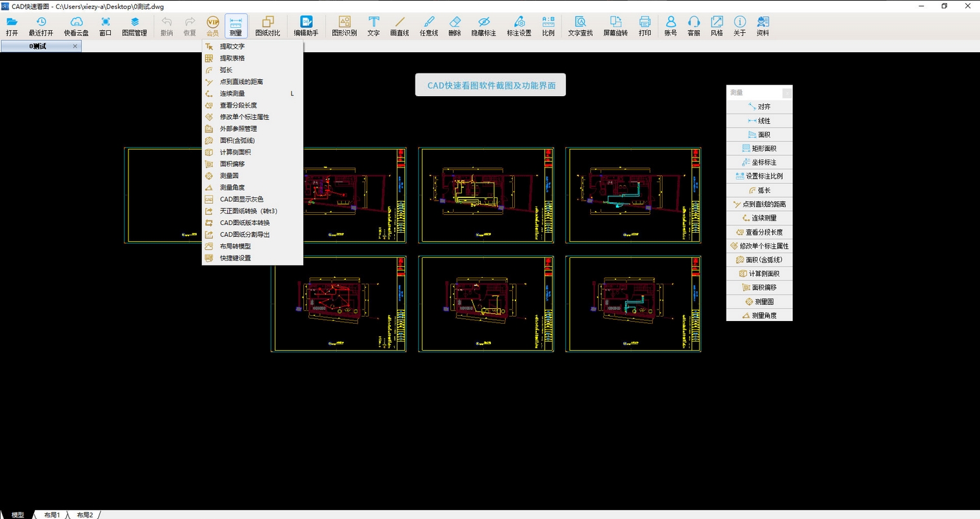
Task: Choose CAD图显示灰色 from the menu
Action: click(x=252, y=199)
